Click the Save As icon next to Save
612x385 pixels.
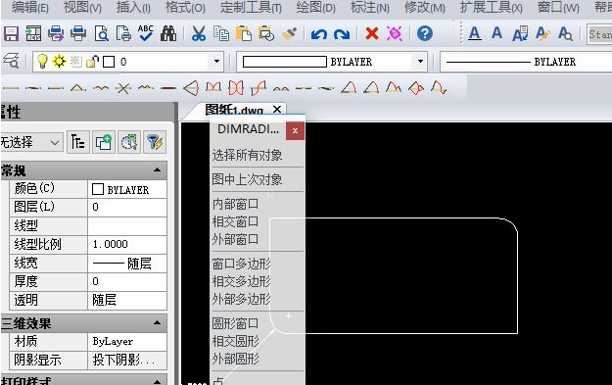click(x=34, y=34)
